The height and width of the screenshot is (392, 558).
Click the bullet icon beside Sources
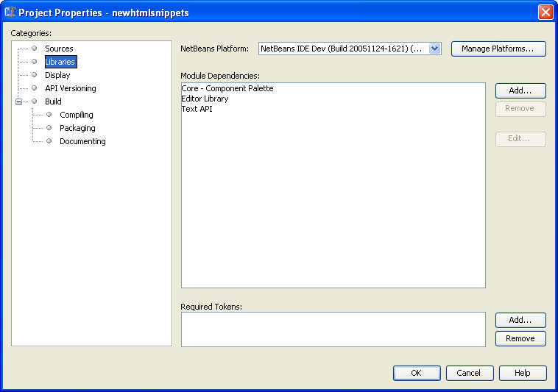[35, 49]
